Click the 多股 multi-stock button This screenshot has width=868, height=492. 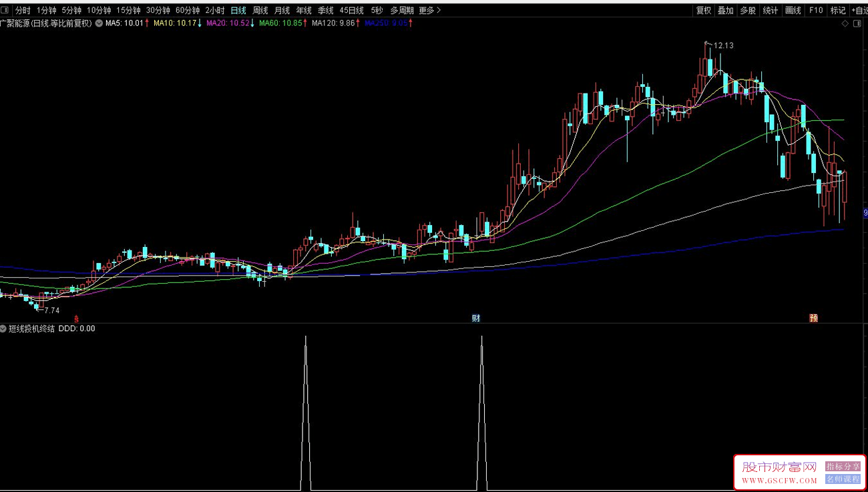748,11
